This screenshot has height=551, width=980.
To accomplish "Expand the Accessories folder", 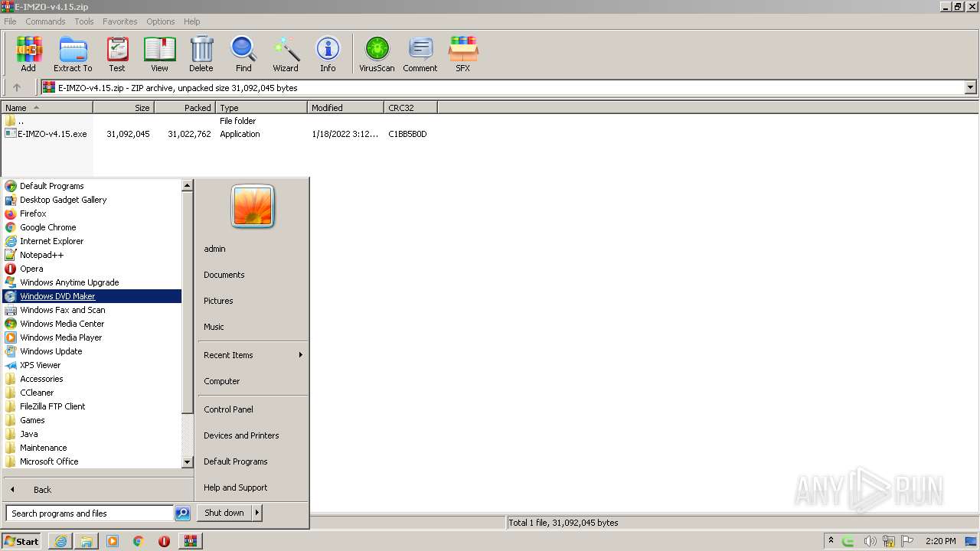I will 92,379.
